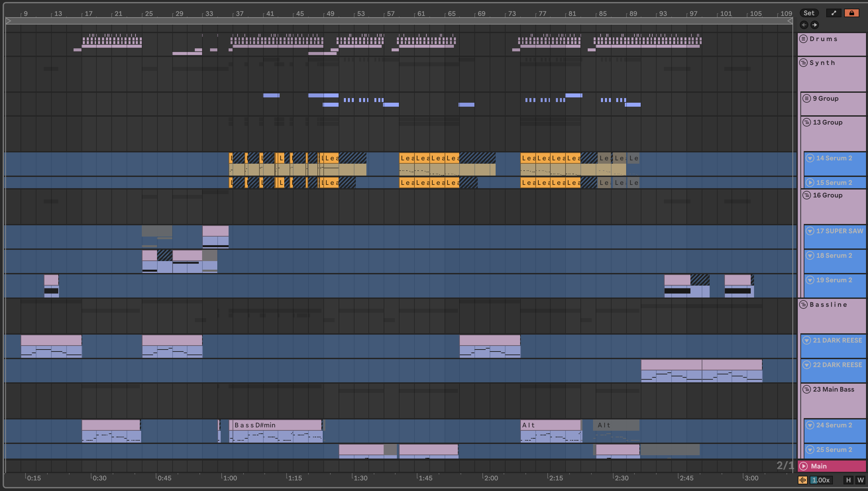
Task: Click the W optimize width button
Action: pyautogui.click(x=860, y=480)
